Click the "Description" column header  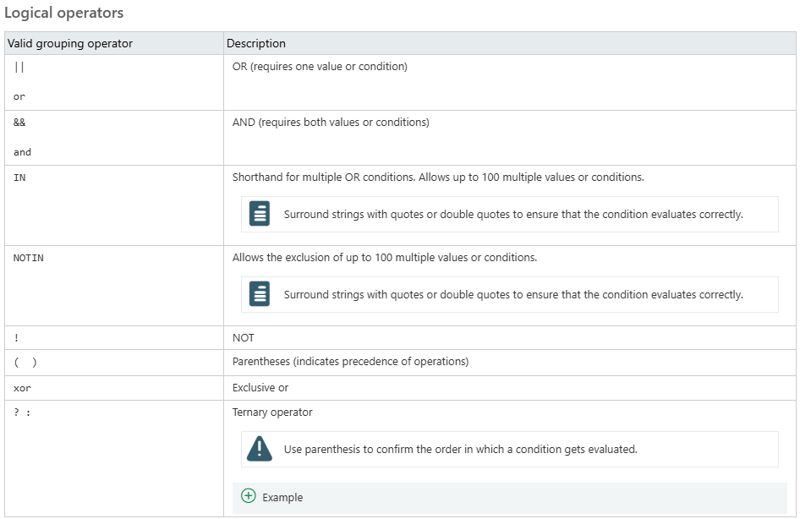256,43
